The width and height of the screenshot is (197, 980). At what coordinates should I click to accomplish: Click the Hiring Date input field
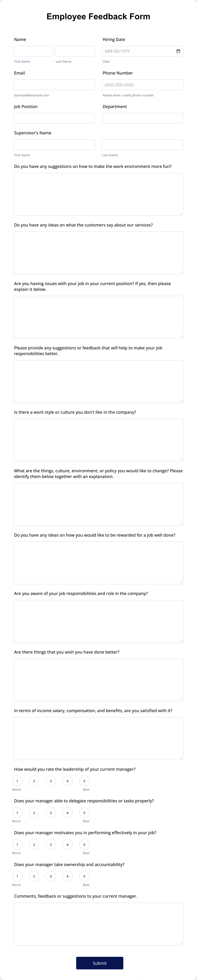(x=139, y=51)
